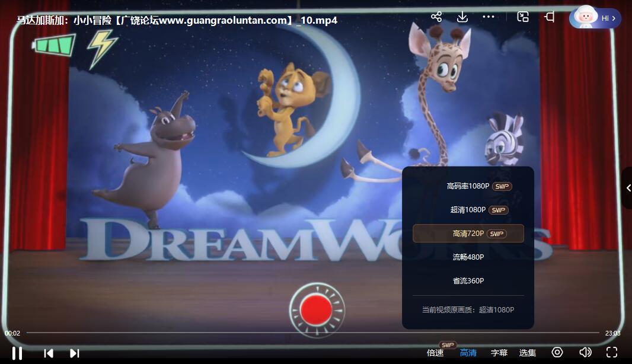This screenshot has width=632, height=364.
Task: Skip to the previous video
Action: click(x=49, y=353)
